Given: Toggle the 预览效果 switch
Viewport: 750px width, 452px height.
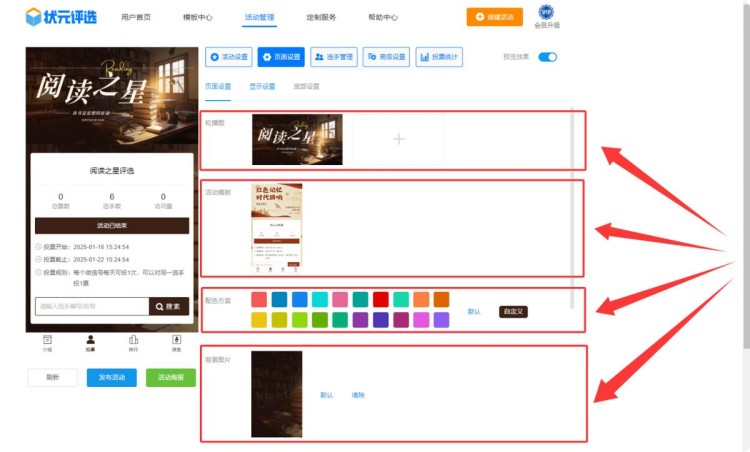Looking at the screenshot, I should (x=547, y=57).
